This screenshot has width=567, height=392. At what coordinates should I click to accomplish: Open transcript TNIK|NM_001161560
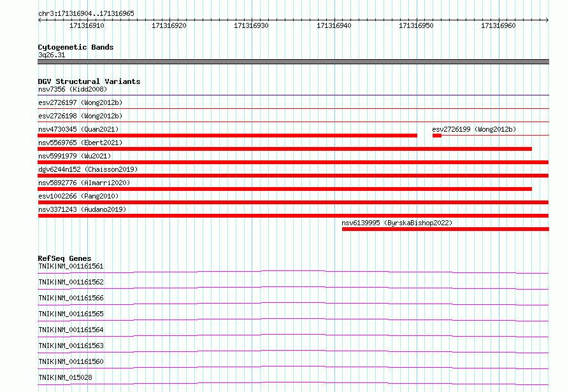click(x=71, y=361)
